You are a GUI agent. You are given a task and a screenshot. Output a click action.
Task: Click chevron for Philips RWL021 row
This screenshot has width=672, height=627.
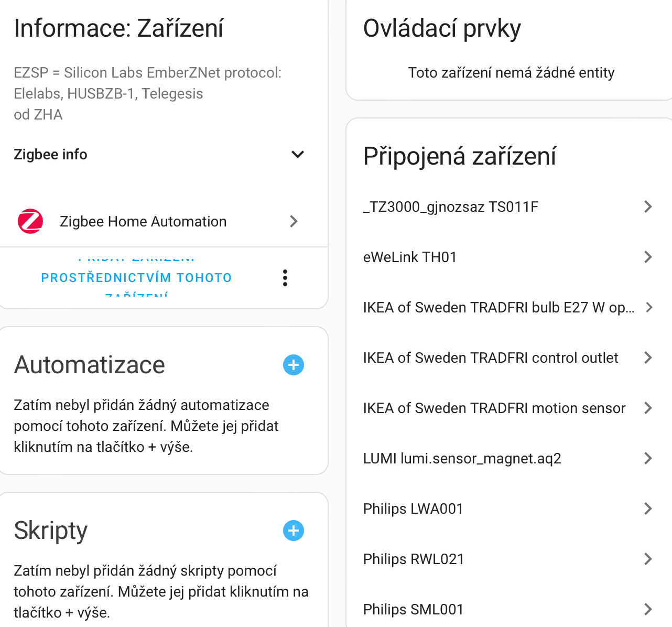(648, 559)
